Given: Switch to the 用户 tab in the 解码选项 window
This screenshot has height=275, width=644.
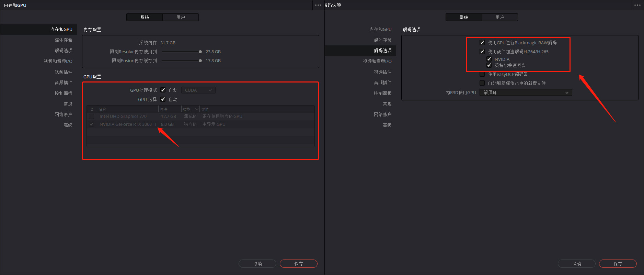Looking at the screenshot, I should click(500, 17).
